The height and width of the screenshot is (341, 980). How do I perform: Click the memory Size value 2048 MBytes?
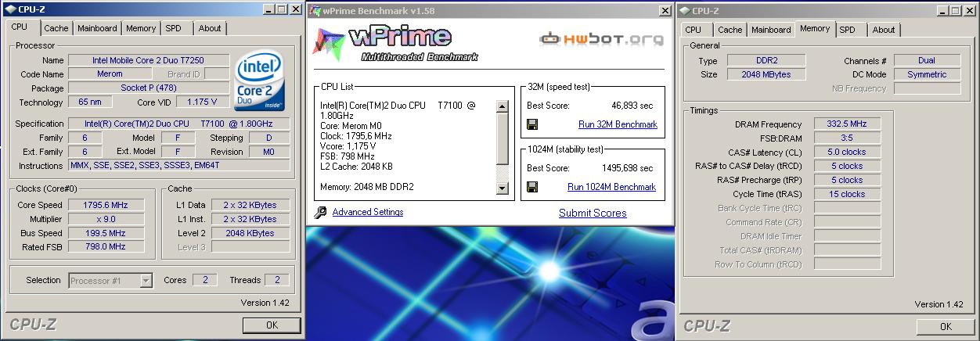[x=766, y=74]
